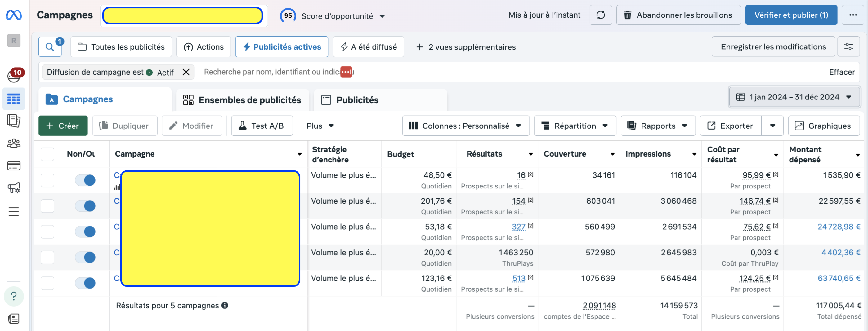Screen dimensions: 868x331
Task: Select the Actions view
Action: (204, 47)
